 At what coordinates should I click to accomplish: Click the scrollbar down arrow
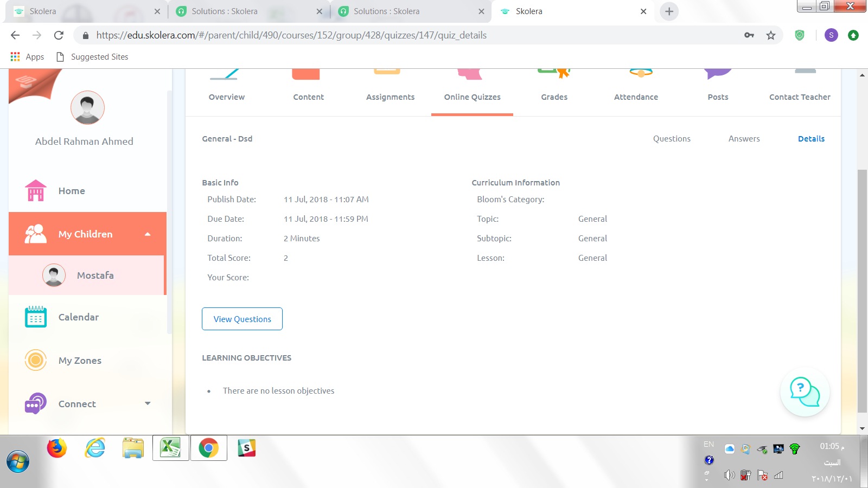(862, 428)
